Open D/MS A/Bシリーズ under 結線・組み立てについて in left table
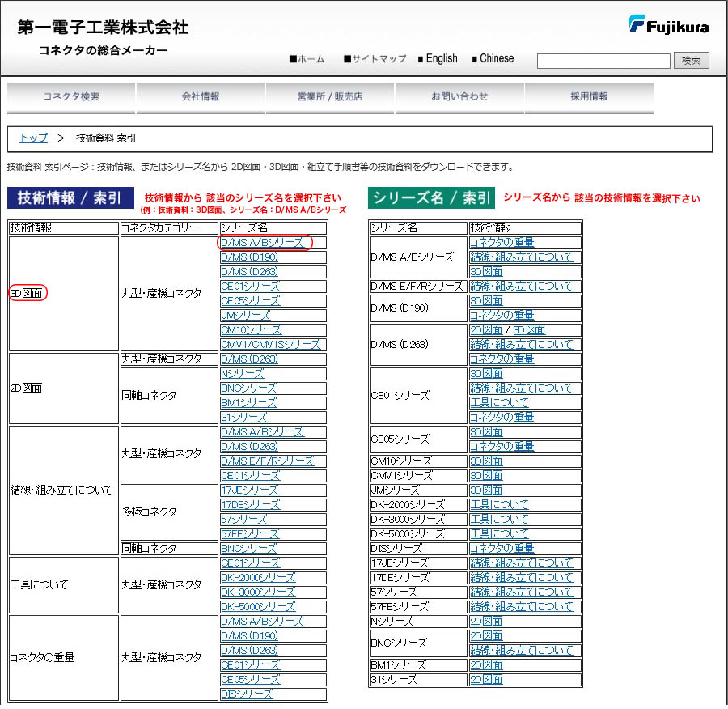 [262, 431]
